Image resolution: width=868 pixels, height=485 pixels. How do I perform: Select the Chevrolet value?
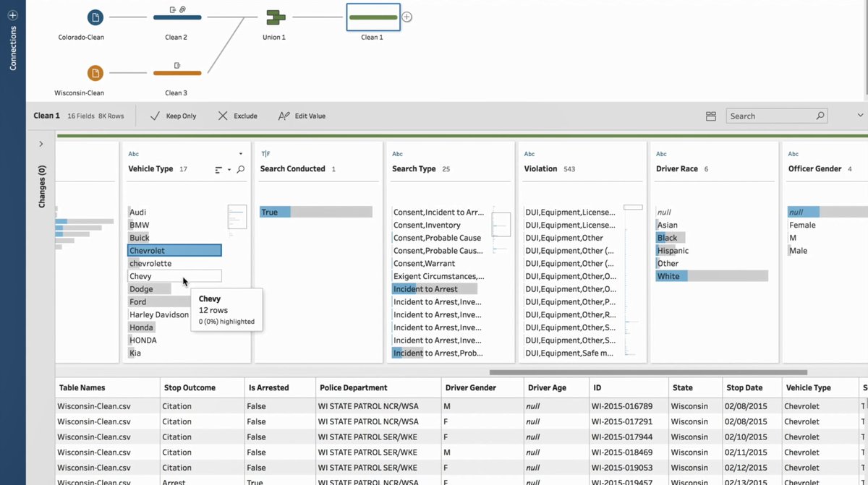(174, 251)
